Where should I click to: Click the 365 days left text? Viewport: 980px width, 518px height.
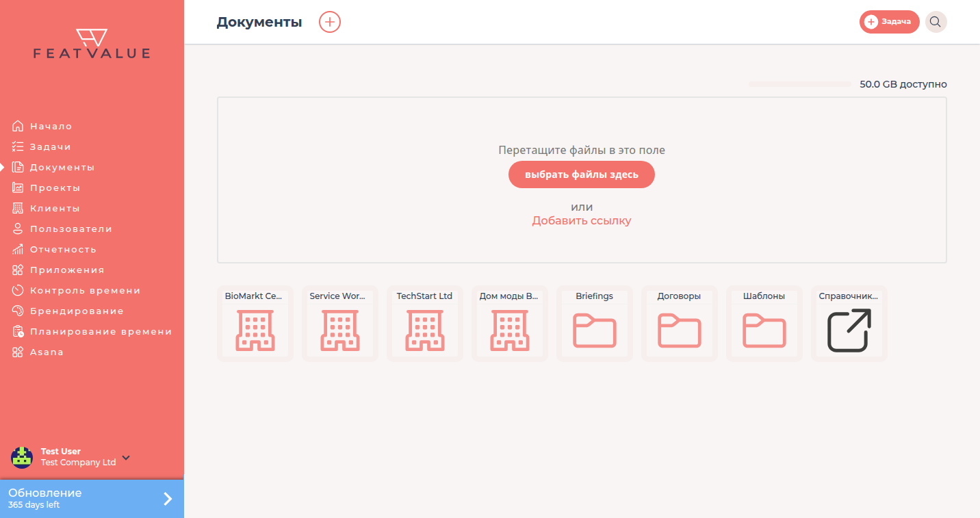tap(34, 506)
